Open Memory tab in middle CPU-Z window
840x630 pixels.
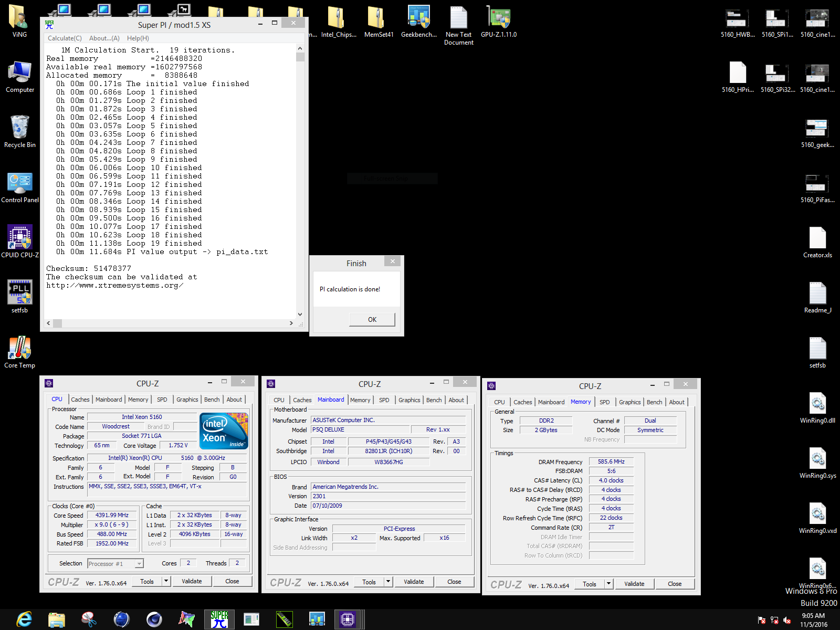pos(360,400)
